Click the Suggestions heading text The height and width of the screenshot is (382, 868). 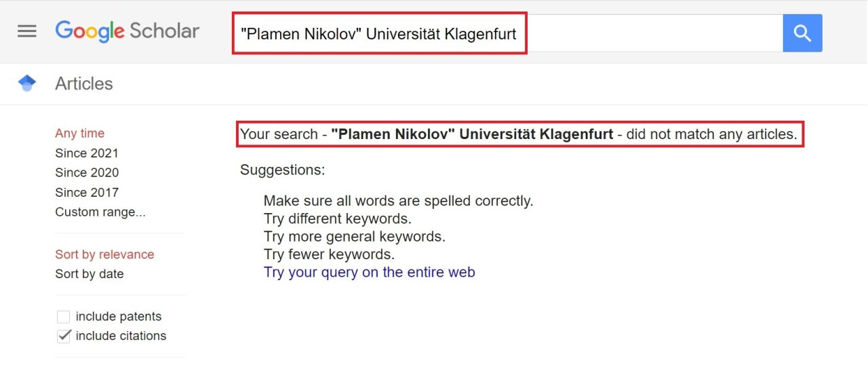tap(283, 170)
